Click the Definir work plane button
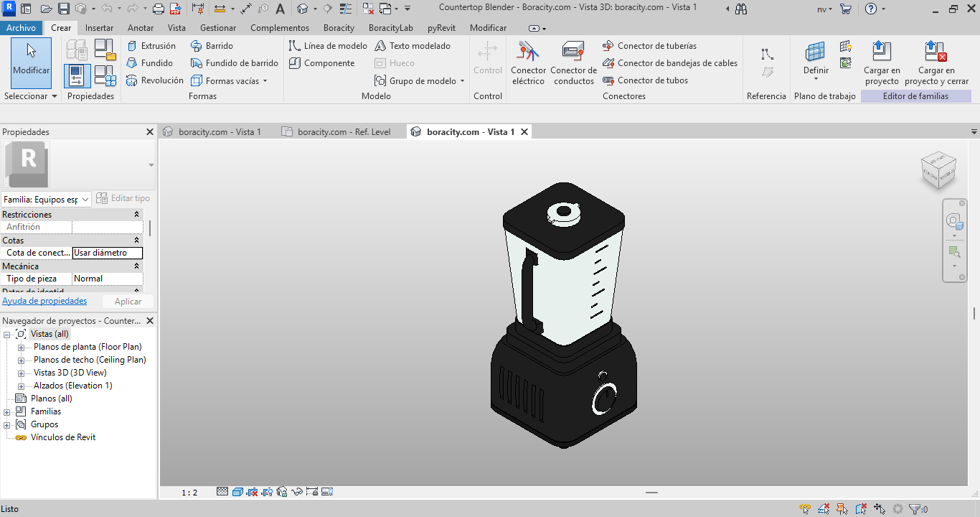 (816, 63)
